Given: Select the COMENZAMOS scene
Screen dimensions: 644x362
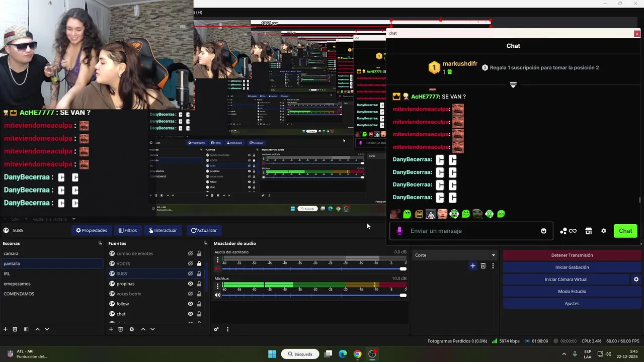Looking at the screenshot, I should pyautogui.click(x=52, y=294).
